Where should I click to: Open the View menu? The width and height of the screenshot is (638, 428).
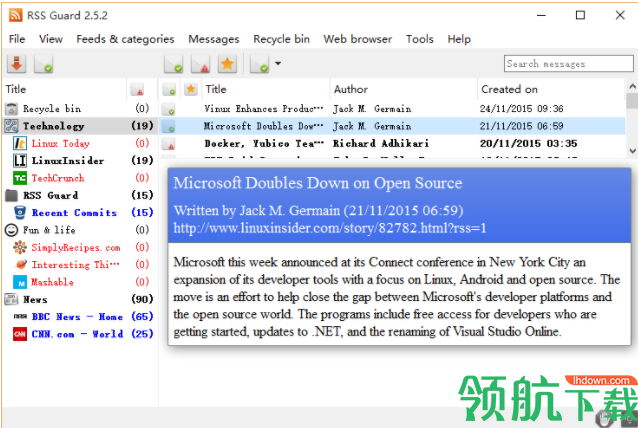pyautogui.click(x=51, y=39)
